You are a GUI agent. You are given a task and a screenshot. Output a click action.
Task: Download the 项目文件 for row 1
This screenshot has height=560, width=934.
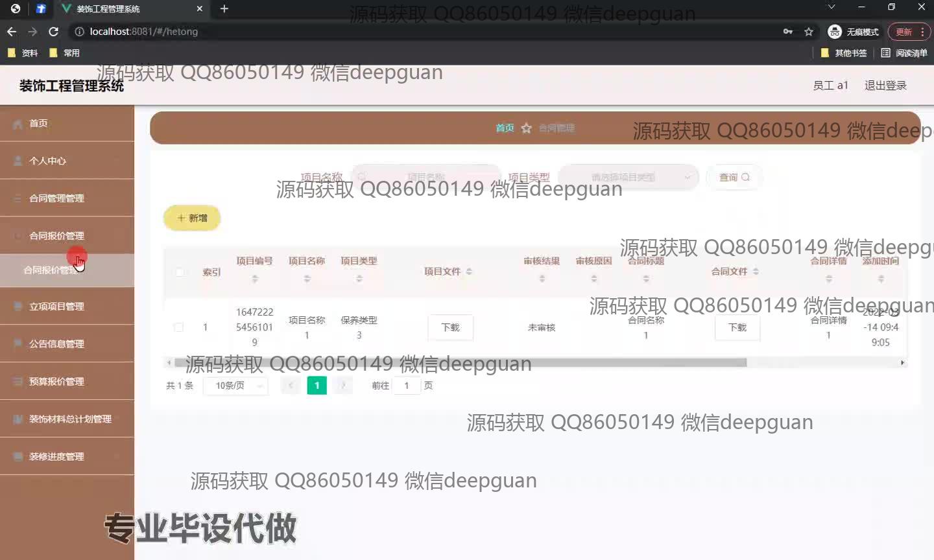click(450, 327)
